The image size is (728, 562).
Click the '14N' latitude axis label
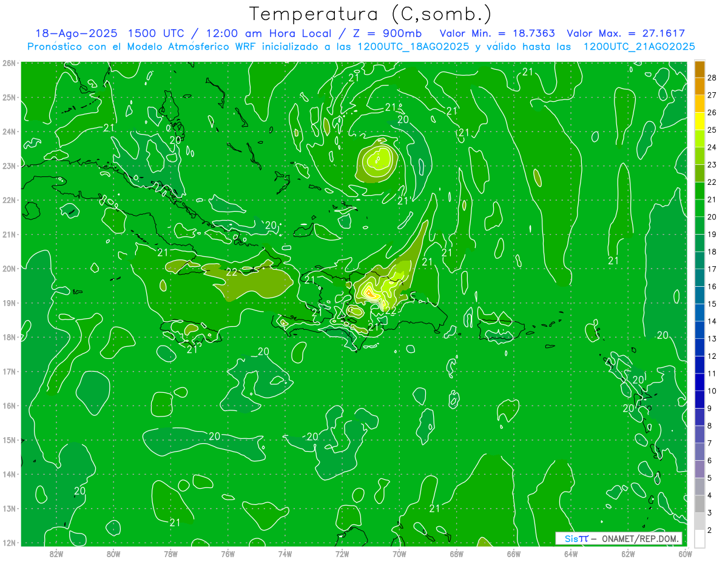[8, 474]
